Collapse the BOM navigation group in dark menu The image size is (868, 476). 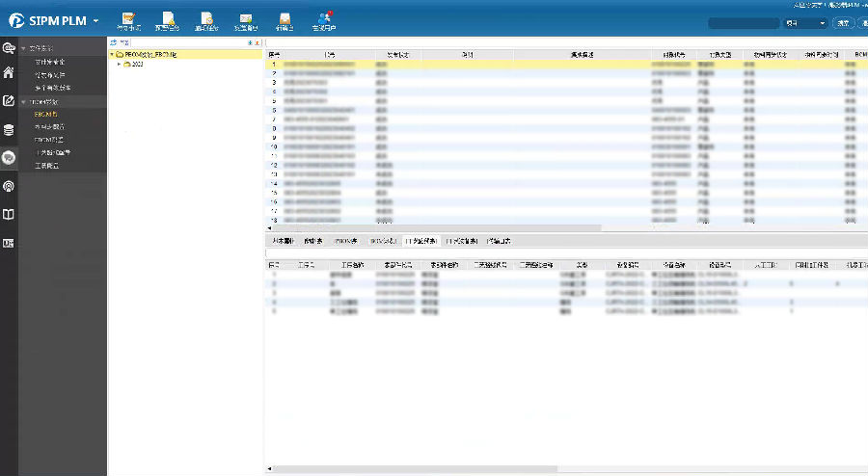[23, 102]
